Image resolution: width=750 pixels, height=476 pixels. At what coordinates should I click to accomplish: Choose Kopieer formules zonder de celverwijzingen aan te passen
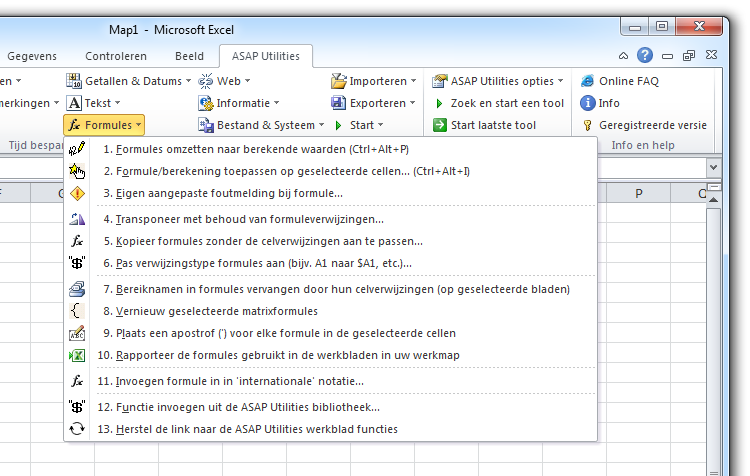331,241
